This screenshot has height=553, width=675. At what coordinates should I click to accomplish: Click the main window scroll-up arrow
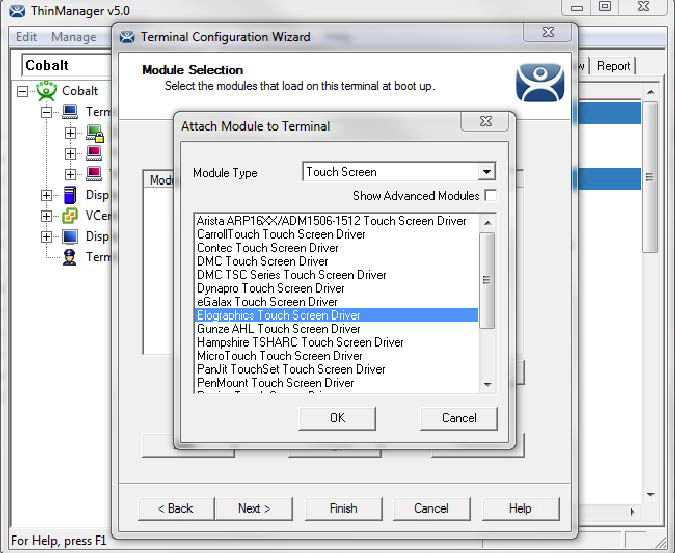coord(650,92)
